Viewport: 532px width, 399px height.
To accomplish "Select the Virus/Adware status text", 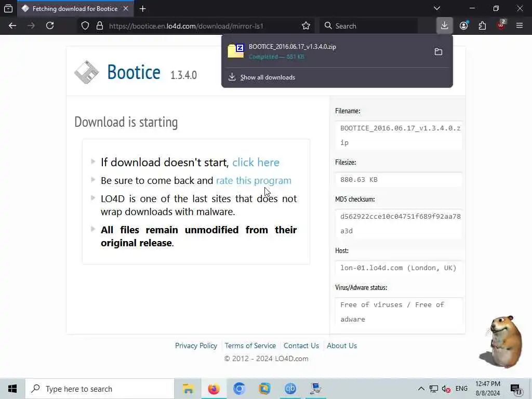I will pyautogui.click(x=399, y=312).
